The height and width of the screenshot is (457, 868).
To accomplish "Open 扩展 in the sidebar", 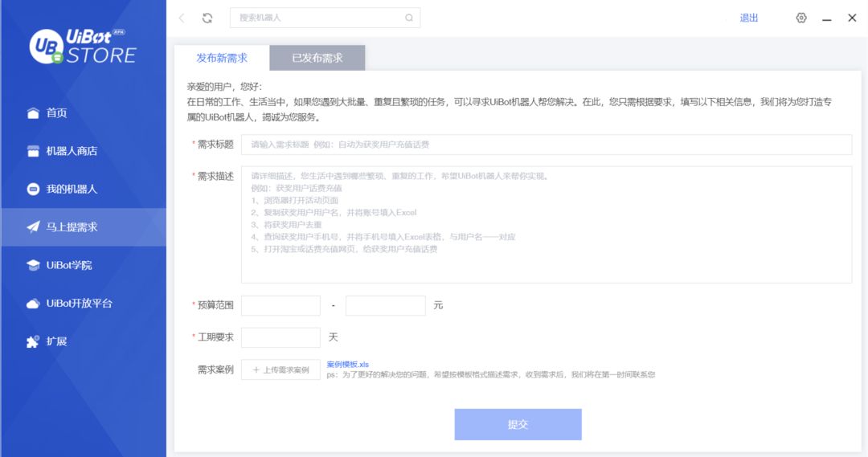I will [84, 341].
